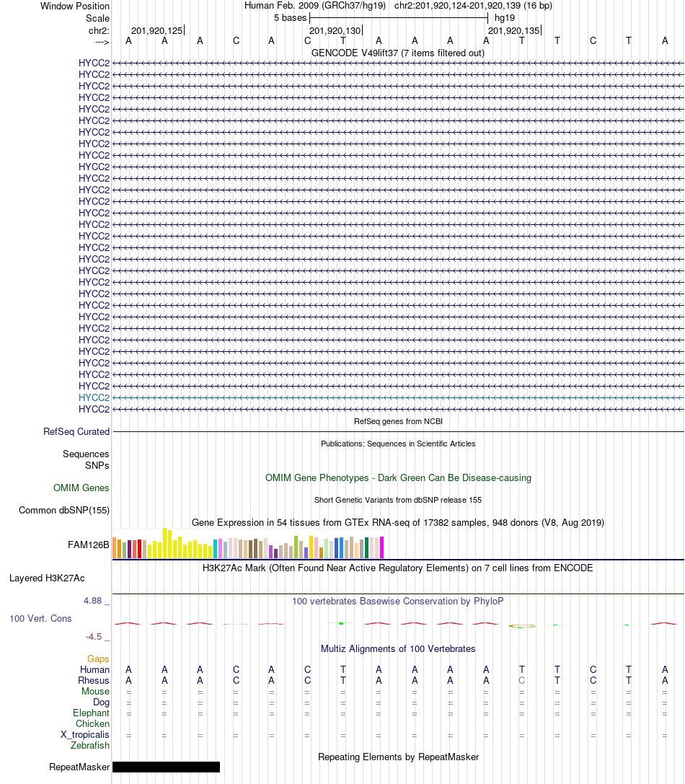Click the hg19 text beside scale bar
Viewport: 685px width, 784px height.
click(x=505, y=18)
